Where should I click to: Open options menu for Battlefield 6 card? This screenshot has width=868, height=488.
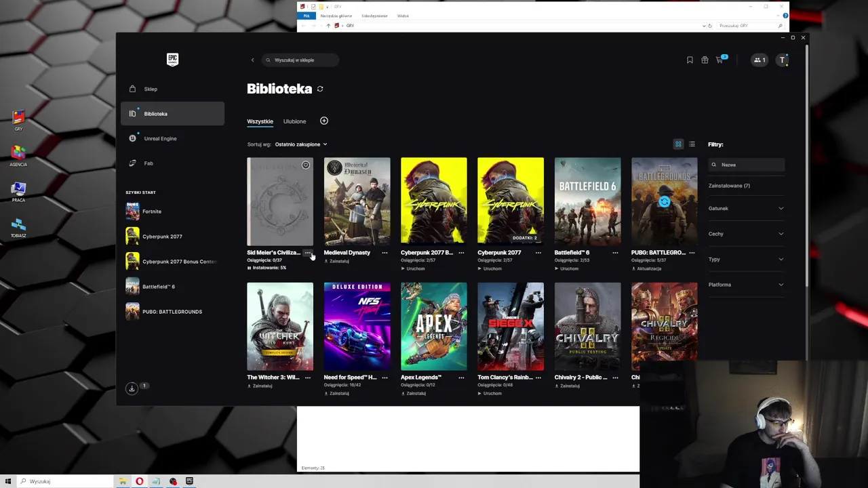(x=615, y=253)
